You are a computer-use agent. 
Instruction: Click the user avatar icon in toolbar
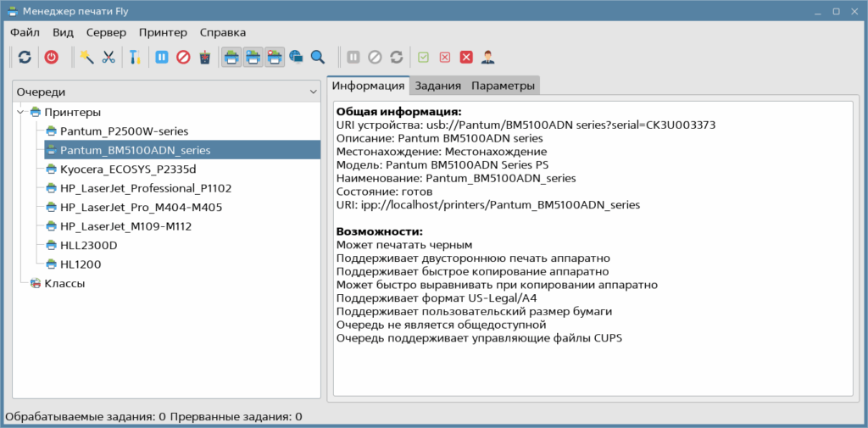[x=488, y=57]
